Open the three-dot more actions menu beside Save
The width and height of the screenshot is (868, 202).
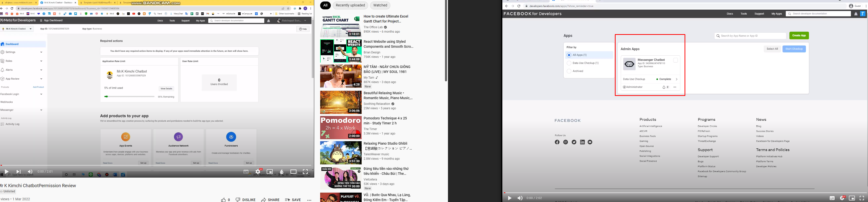[x=309, y=200]
